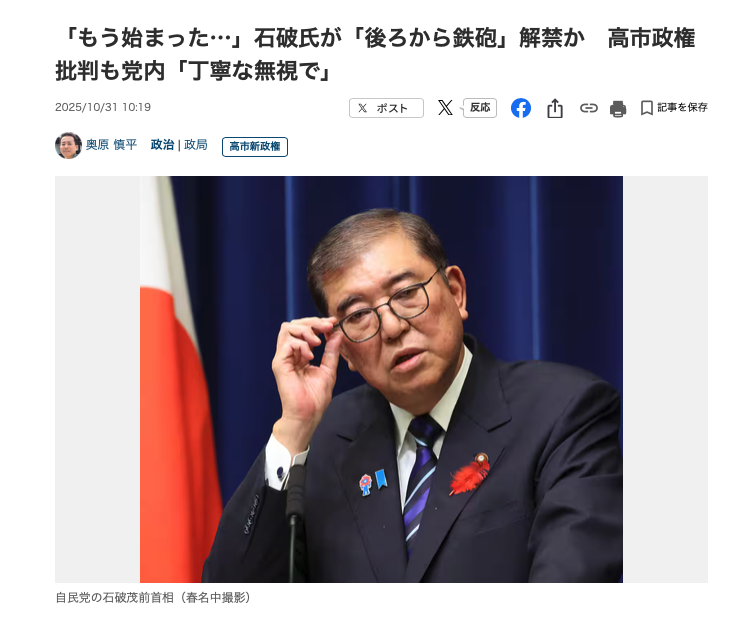Click the headline's first line about 石破氏
The height and width of the screenshot is (618, 743).
(x=378, y=38)
